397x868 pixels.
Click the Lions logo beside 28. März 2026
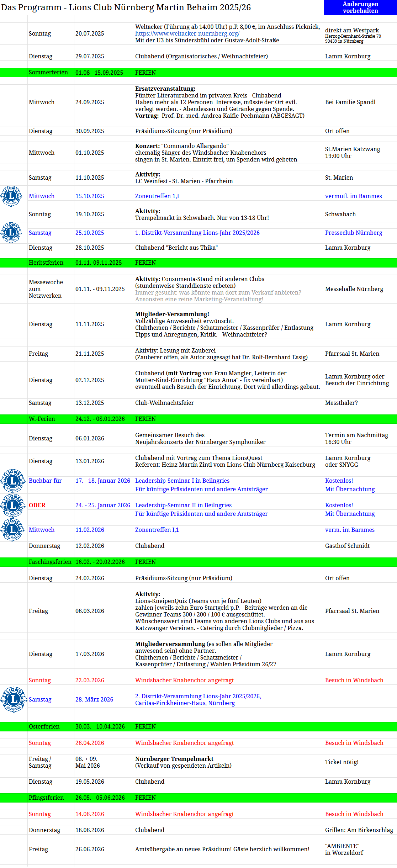[x=14, y=699]
